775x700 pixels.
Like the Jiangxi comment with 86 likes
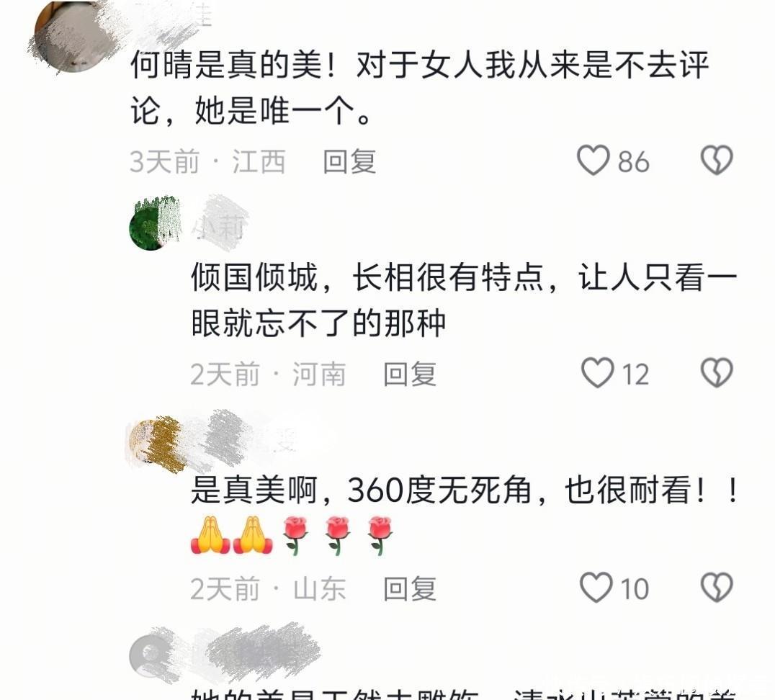click(593, 160)
